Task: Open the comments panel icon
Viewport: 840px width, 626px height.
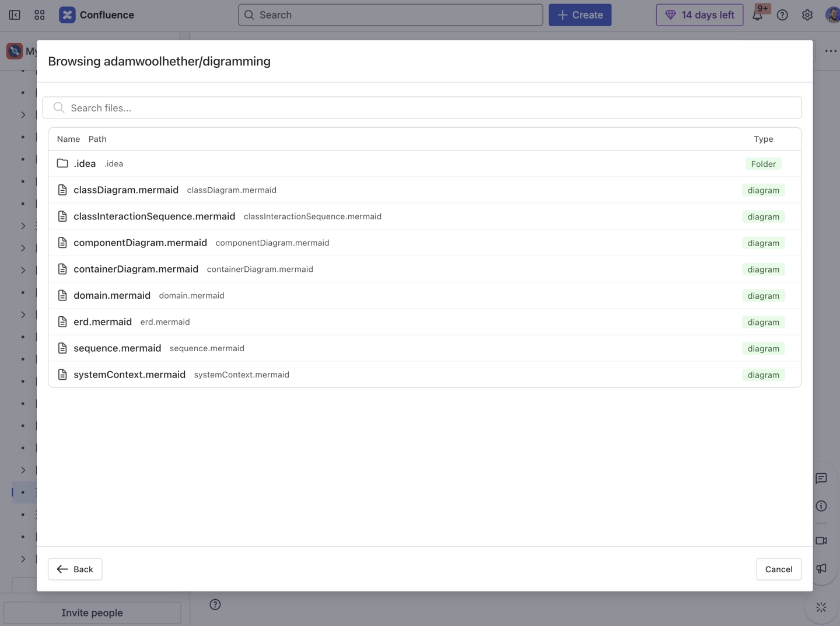Action: tap(821, 478)
